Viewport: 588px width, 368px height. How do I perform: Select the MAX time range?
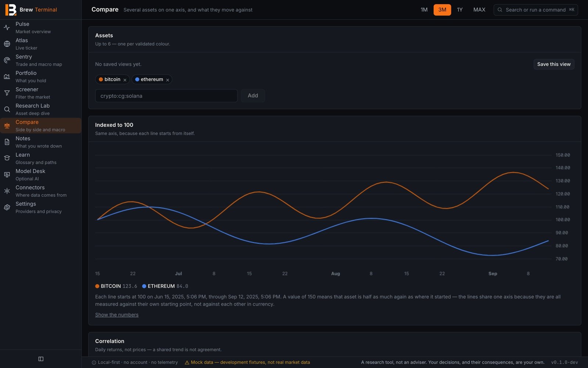tap(479, 10)
